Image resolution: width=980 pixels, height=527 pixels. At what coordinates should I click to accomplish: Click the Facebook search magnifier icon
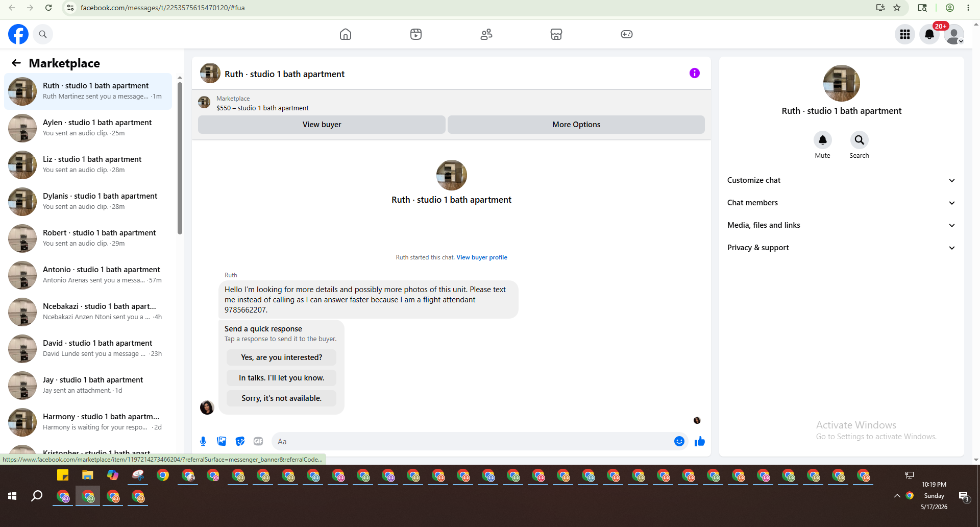click(43, 34)
